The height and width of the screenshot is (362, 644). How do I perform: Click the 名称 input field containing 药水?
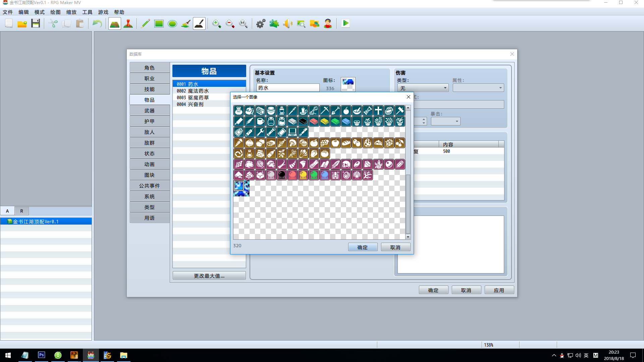[x=288, y=88]
